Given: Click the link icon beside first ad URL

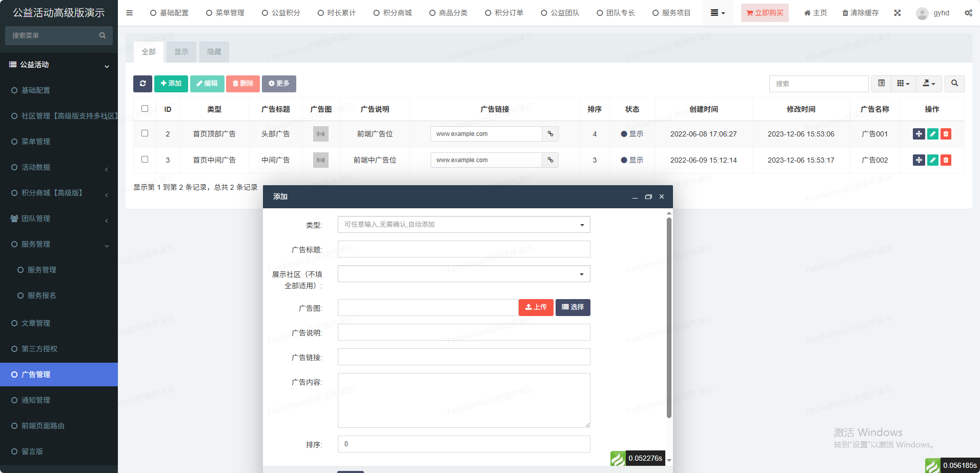Looking at the screenshot, I should click(550, 134).
